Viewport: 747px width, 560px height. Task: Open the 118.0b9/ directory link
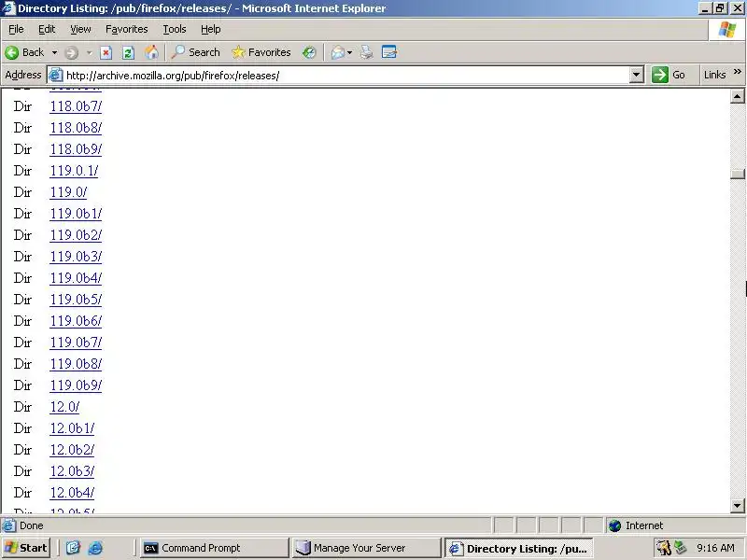[76, 149]
